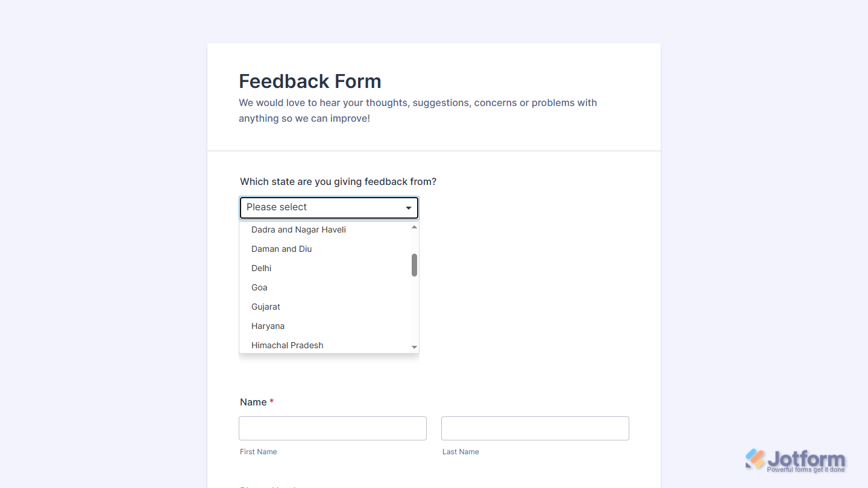The width and height of the screenshot is (868, 488).
Task: Select 'Goa' from the state list
Action: click(259, 287)
